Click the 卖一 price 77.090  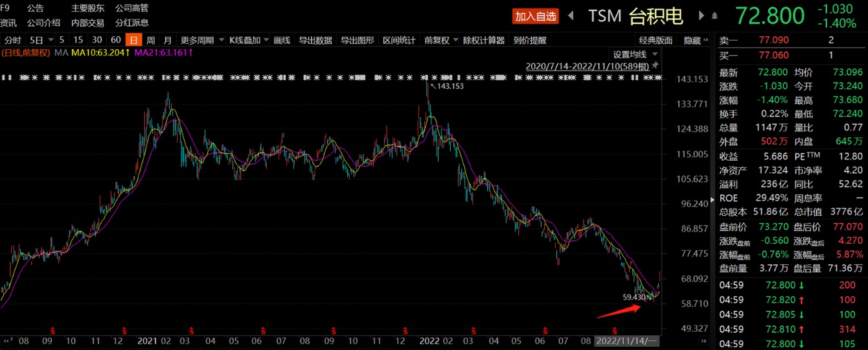[x=773, y=40]
